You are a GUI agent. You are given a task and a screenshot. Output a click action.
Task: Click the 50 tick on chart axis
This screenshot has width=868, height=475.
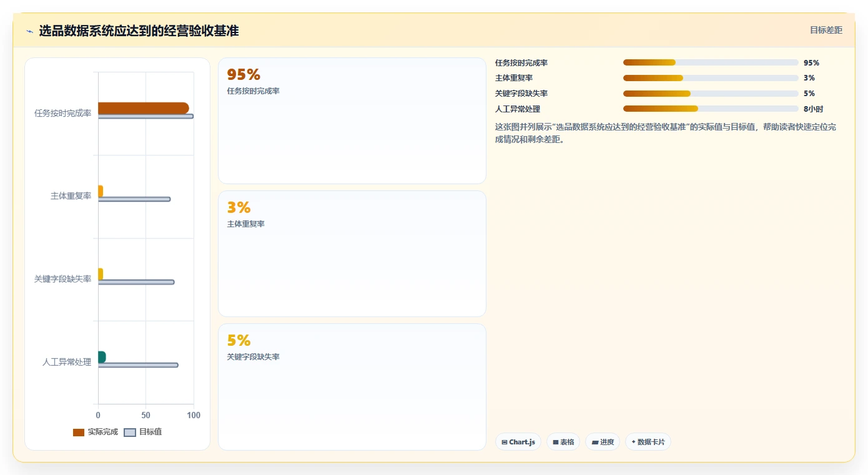click(x=146, y=415)
